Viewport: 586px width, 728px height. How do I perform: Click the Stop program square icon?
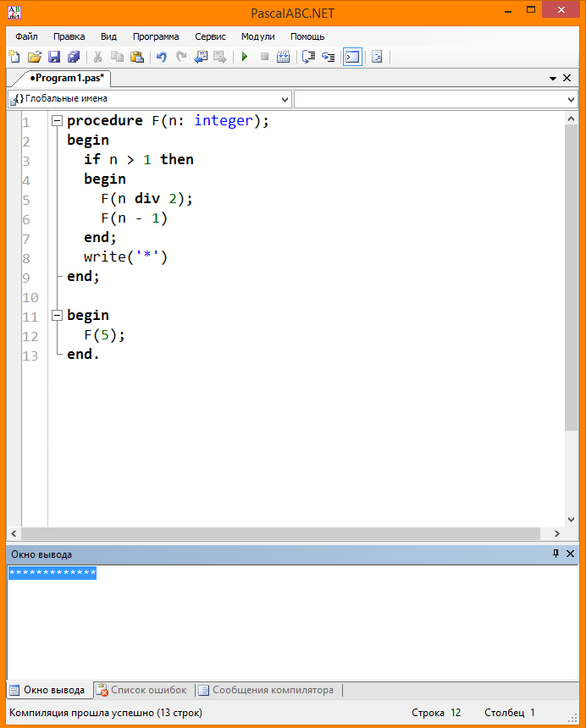(264, 57)
